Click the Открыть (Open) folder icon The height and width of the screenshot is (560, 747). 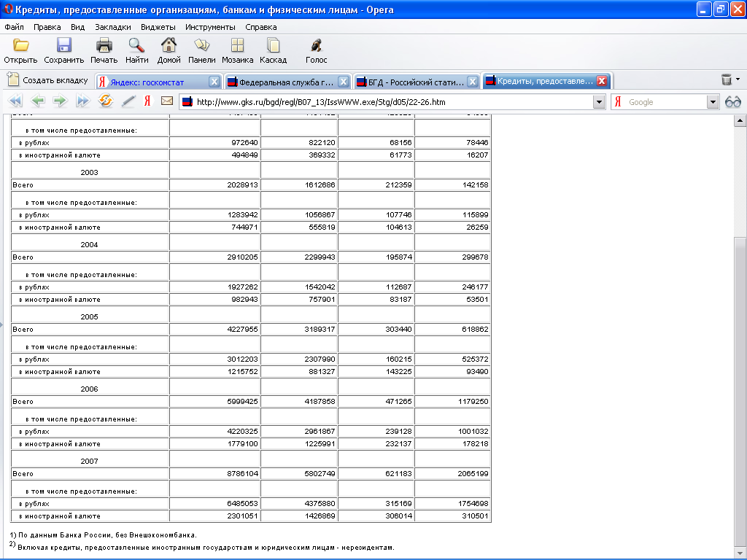coord(20,46)
